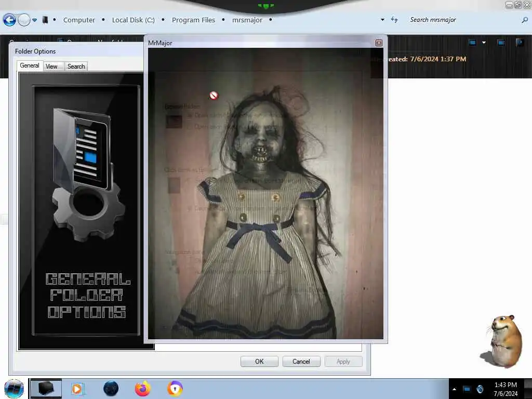532x399 pixels.
Task: Open the view options dropdown arrow
Action: pyautogui.click(x=484, y=43)
